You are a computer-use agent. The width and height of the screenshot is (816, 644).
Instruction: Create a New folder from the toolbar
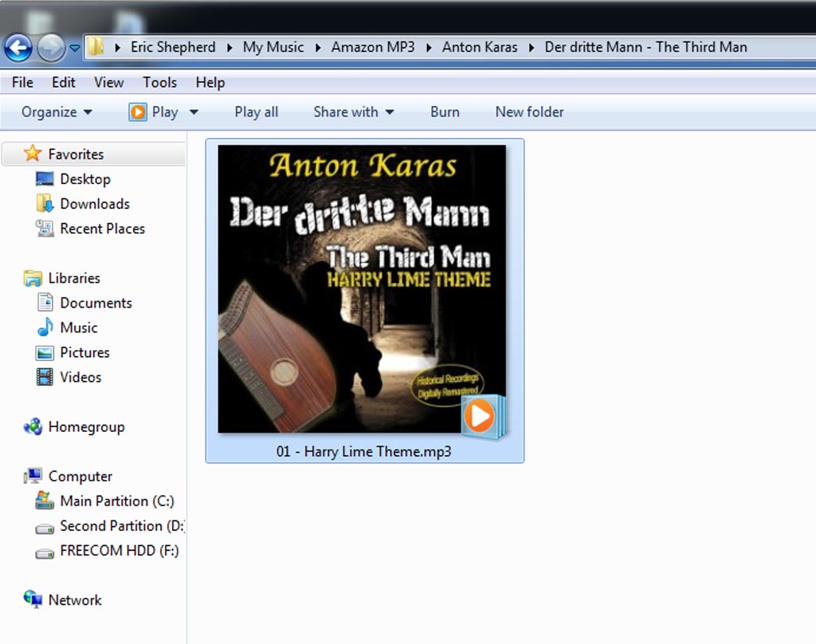(529, 112)
